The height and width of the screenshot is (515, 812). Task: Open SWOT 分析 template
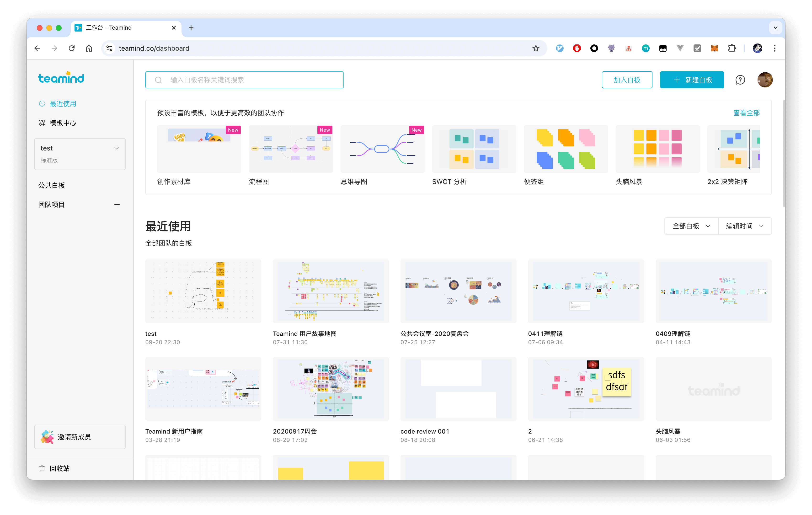(x=474, y=149)
